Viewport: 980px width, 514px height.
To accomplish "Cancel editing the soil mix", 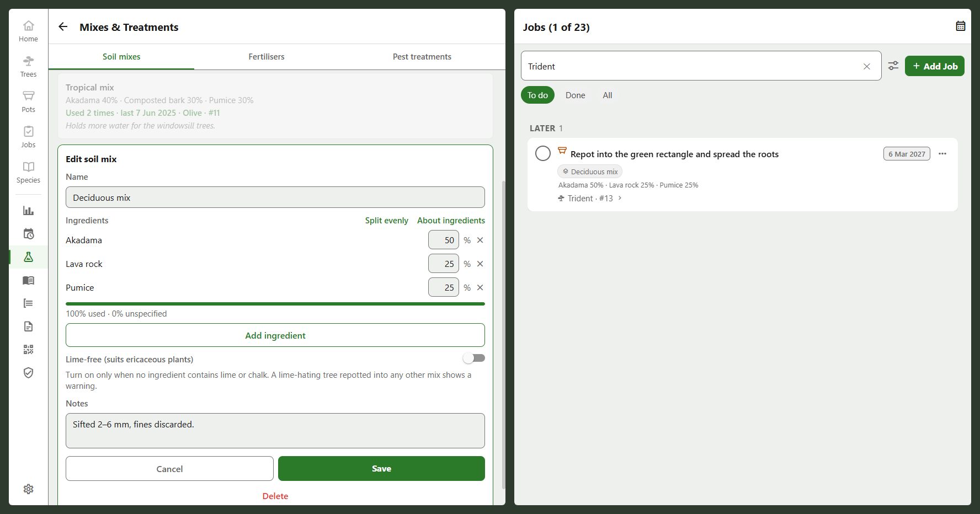I will 169,468.
